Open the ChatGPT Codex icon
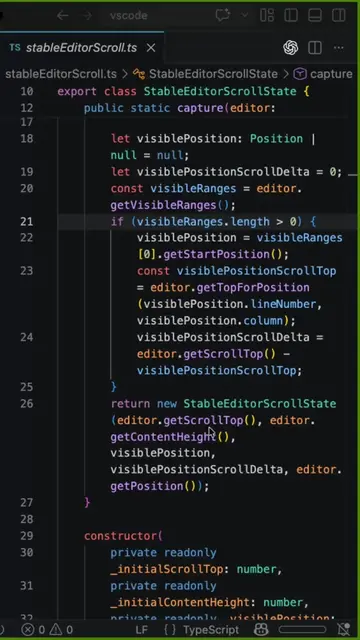This screenshot has width=360, height=640. point(291,48)
